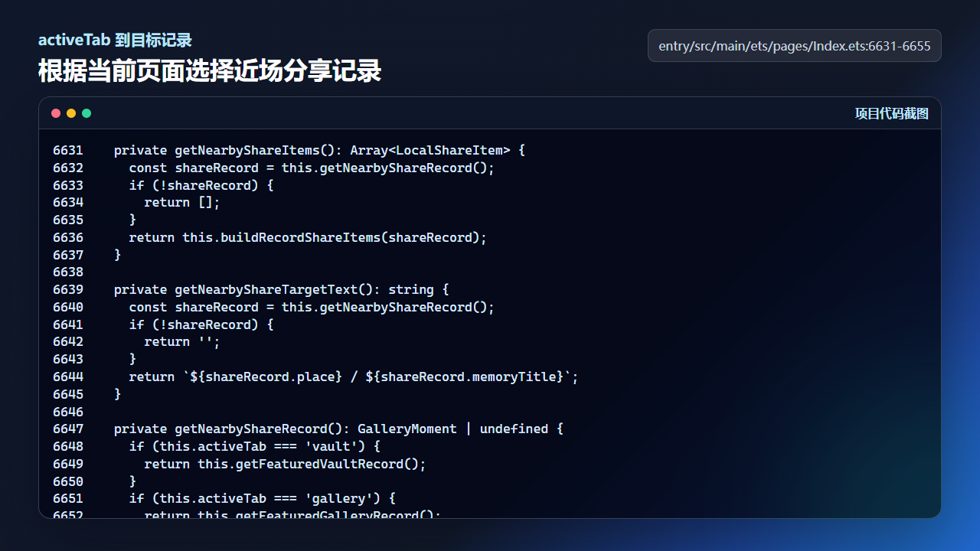980x551 pixels.
Task: Click line number 6637
Action: coord(68,255)
